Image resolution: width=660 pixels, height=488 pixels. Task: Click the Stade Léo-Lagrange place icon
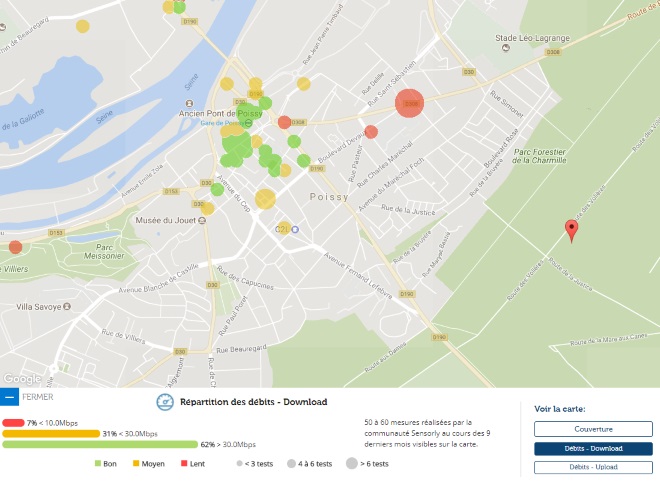[x=506, y=48]
